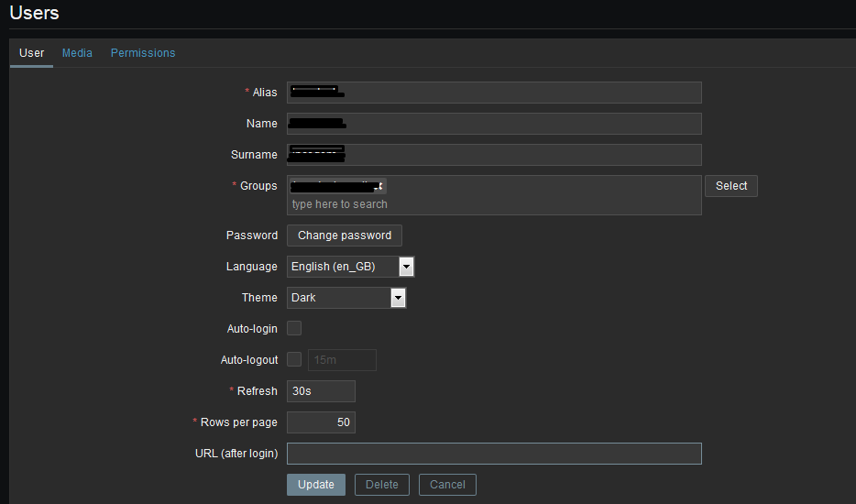The height and width of the screenshot is (504, 856).
Task: Click the Rows per page field
Action: tap(321, 422)
